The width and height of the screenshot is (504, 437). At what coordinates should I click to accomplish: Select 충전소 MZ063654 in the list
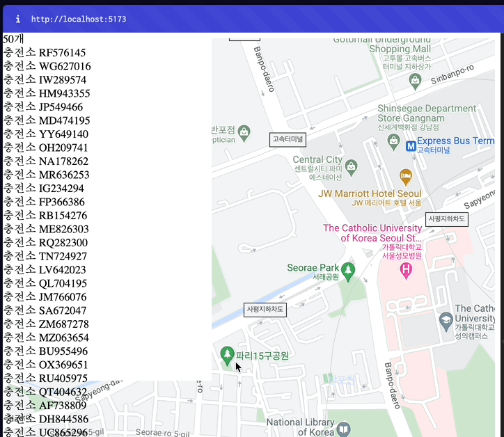46,337
